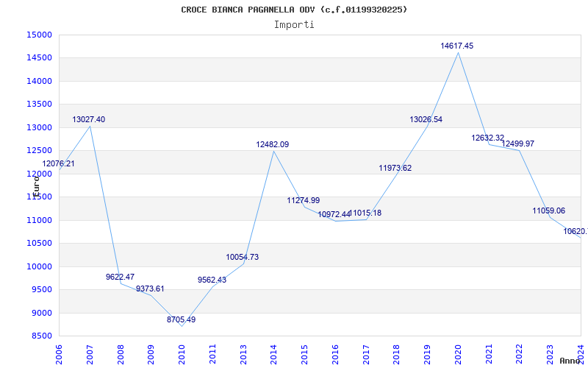Select the y-axis tick 13500
This screenshot has width=588, height=368.
click(x=39, y=104)
